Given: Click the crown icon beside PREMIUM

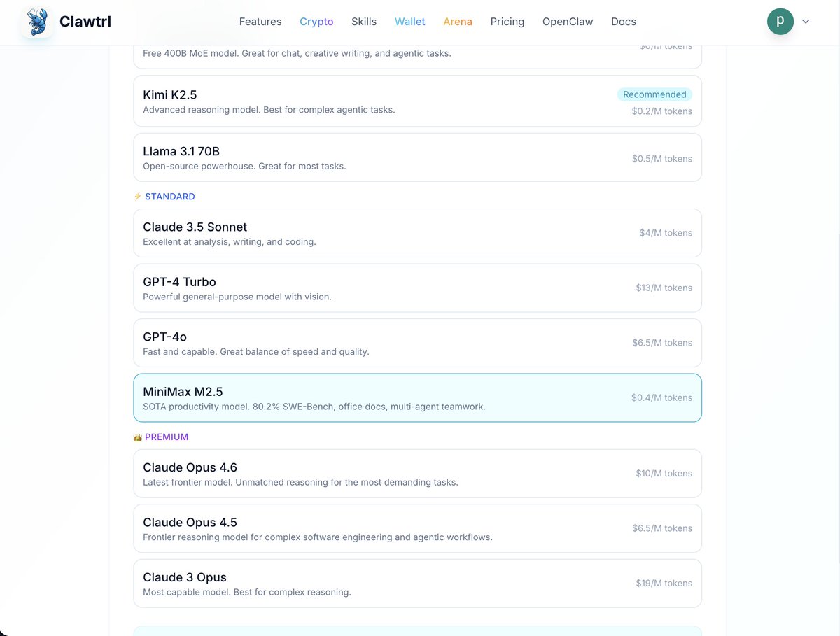Looking at the screenshot, I should (138, 437).
